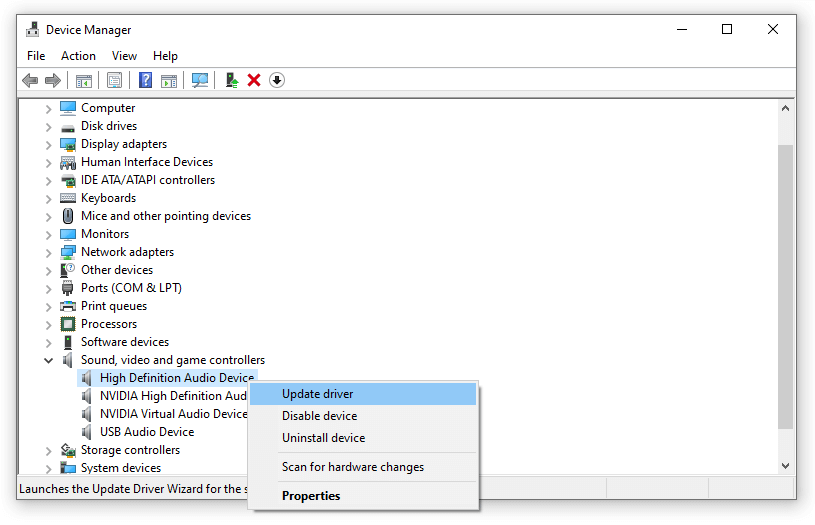Click the Computer category icon
This screenshot has height=525, width=815.
68,108
